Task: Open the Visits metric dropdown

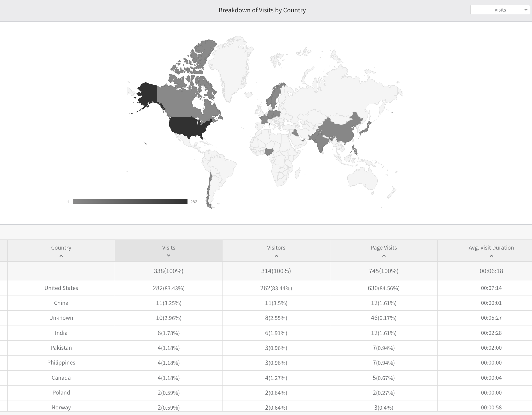Action: [x=500, y=10]
